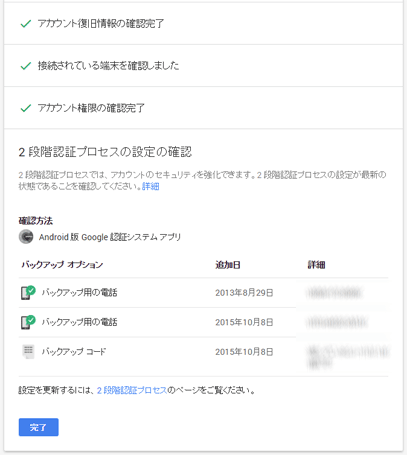Viewport: 407px width, 455px height.
Task: Click the バックアップ オプション column header
Action: click(x=62, y=265)
